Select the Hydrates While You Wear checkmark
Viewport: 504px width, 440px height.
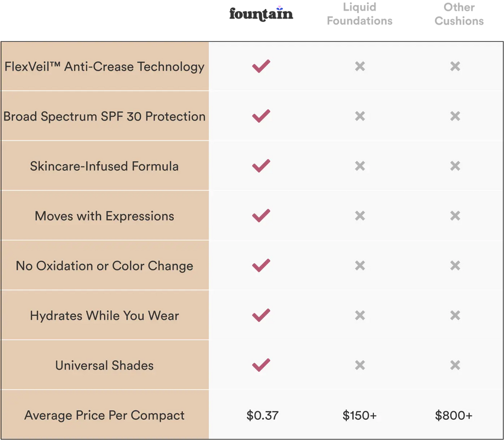[261, 316]
